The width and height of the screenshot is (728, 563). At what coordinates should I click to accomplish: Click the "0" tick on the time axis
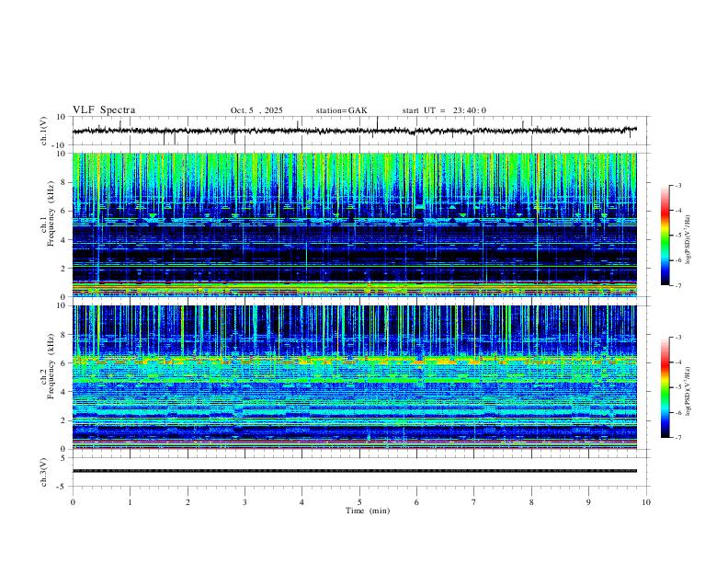tap(73, 502)
